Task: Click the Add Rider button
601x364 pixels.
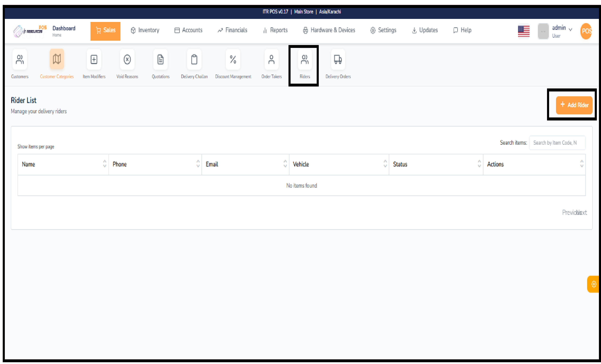Action: click(574, 105)
